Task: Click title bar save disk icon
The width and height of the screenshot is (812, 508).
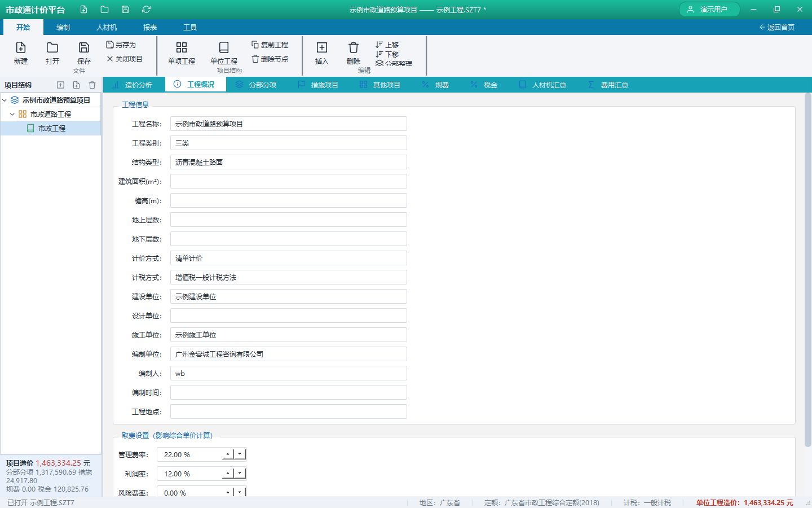Action: tap(125, 10)
